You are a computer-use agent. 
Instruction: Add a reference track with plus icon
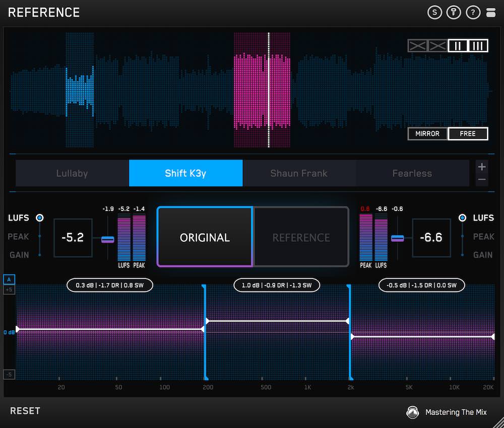pyautogui.click(x=481, y=167)
